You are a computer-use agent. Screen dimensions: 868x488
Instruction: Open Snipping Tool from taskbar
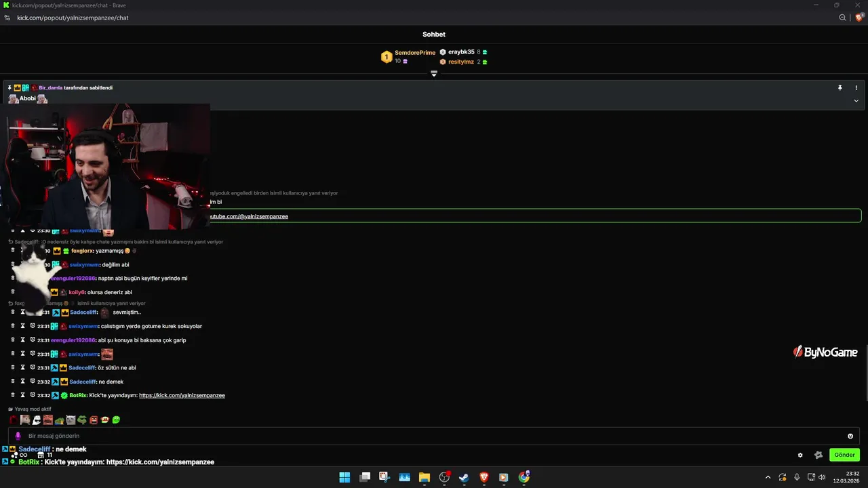[384, 477]
